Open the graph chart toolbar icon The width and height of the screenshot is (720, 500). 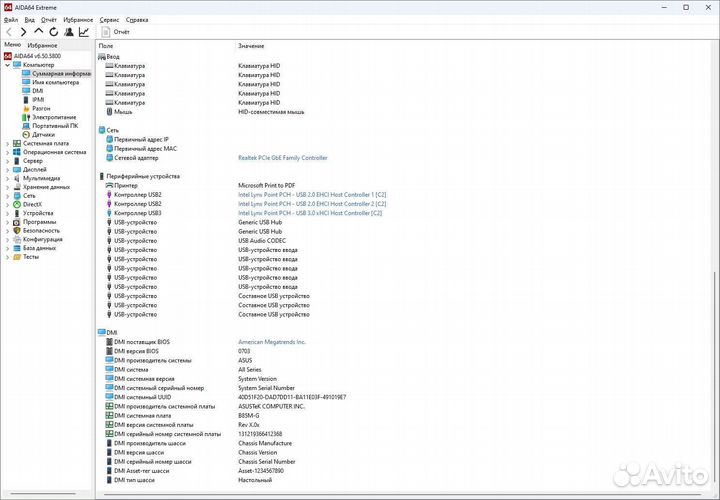tap(84, 32)
